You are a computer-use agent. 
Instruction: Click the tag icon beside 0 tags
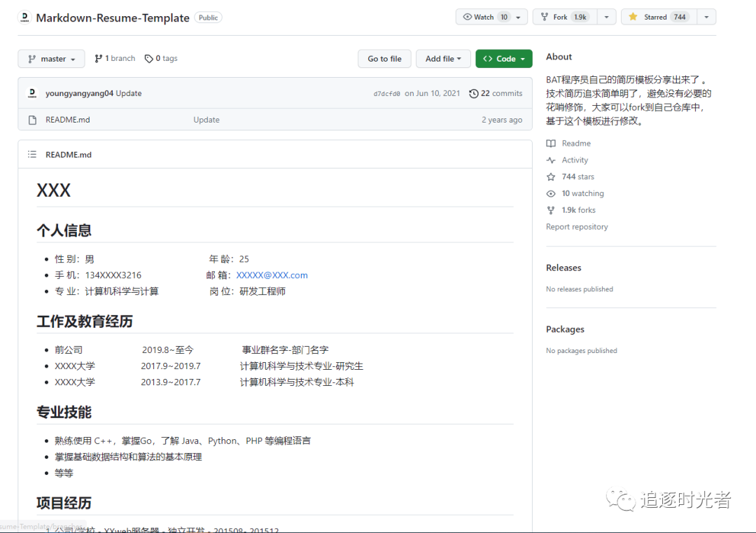[x=149, y=58]
